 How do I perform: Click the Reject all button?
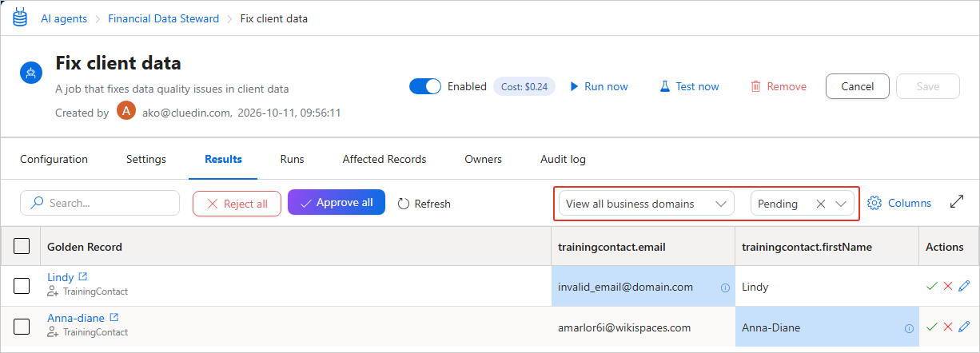click(x=237, y=204)
